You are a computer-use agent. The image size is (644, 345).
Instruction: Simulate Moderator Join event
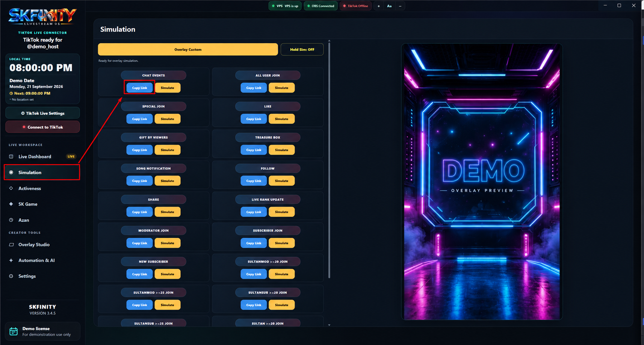coord(168,243)
